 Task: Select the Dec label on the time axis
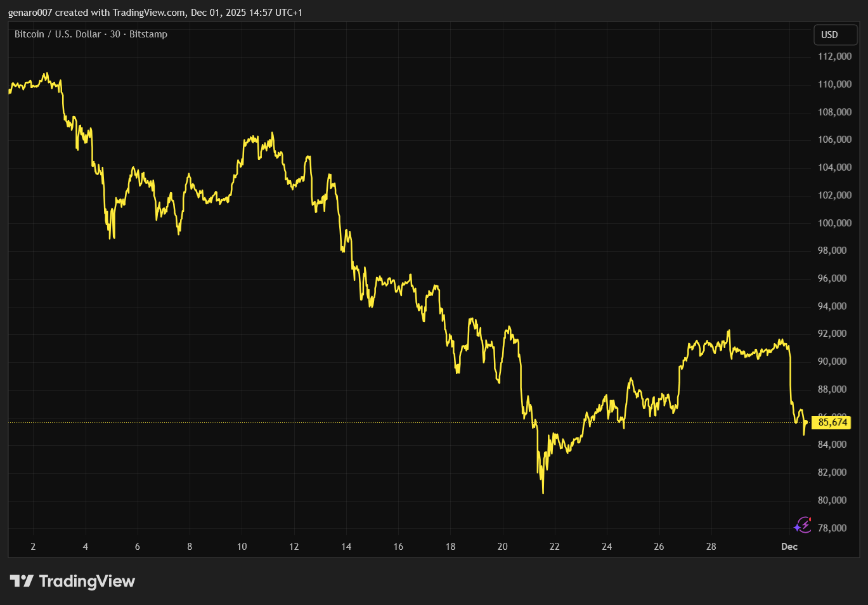tap(789, 547)
